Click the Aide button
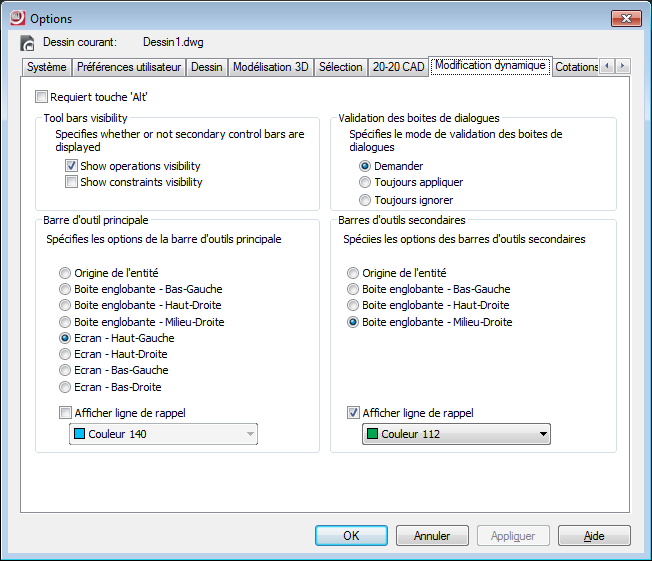The image size is (652, 561). pyautogui.click(x=594, y=536)
